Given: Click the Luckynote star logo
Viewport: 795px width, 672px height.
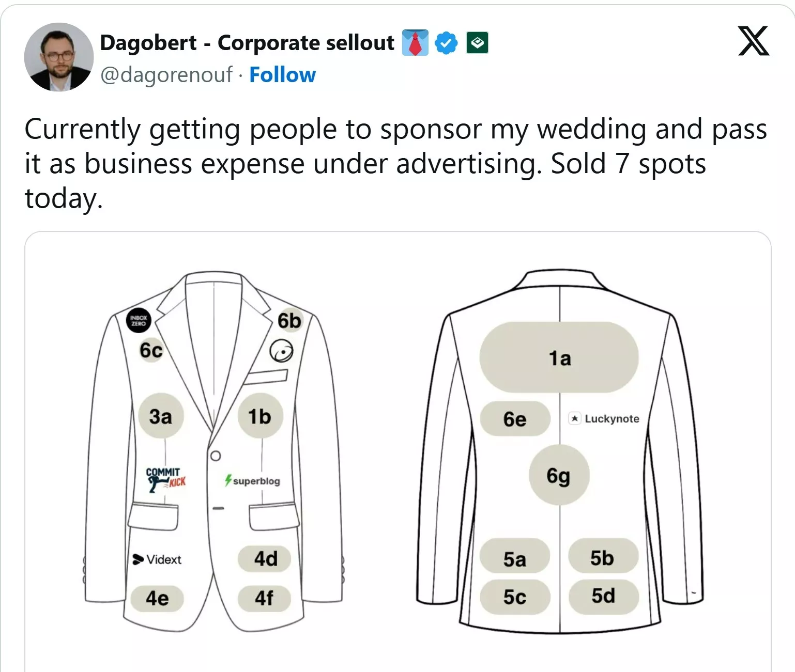Looking at the screenshot, I should coord(604,418).
